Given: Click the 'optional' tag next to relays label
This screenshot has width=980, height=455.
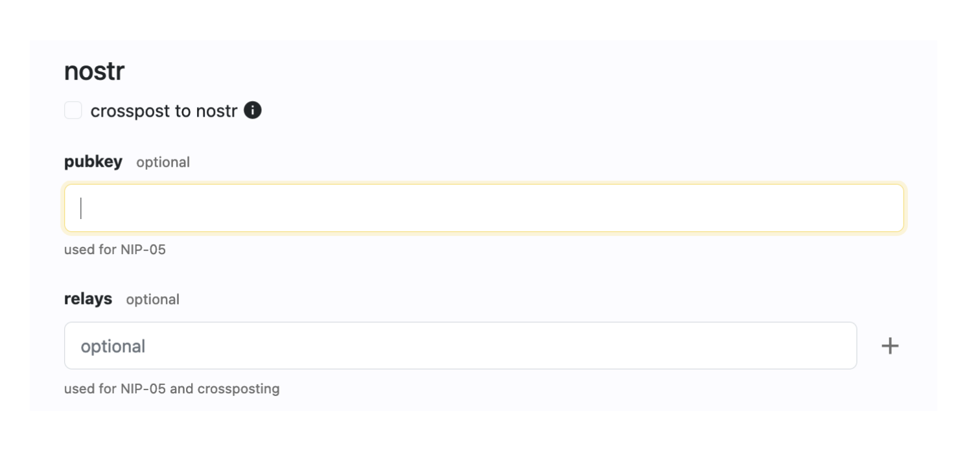Looking at the screenshot, I should click(x=152, y=299).
